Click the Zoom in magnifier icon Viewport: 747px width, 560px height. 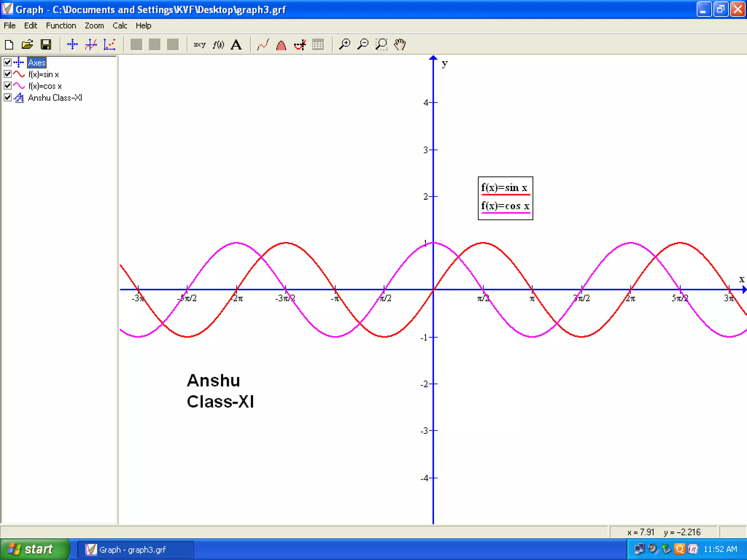(344, 44)
